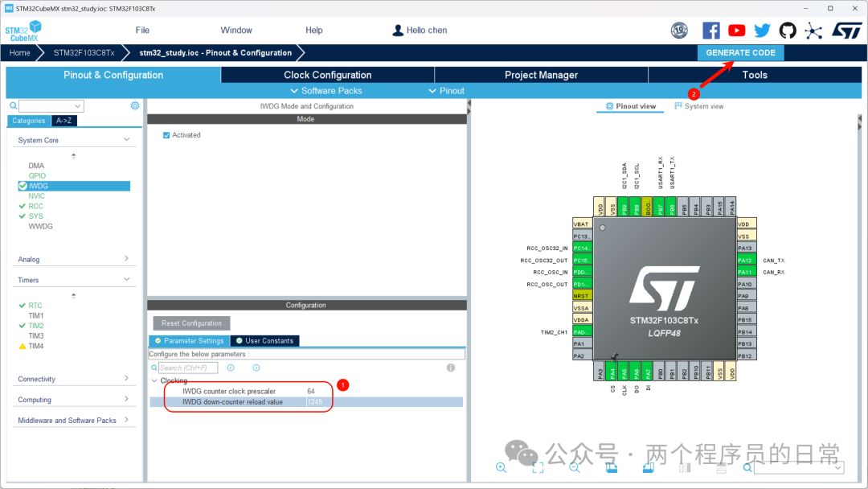Click the stm32_study.ioc breadcrumb
868x489 pixels.
point(215,52)
